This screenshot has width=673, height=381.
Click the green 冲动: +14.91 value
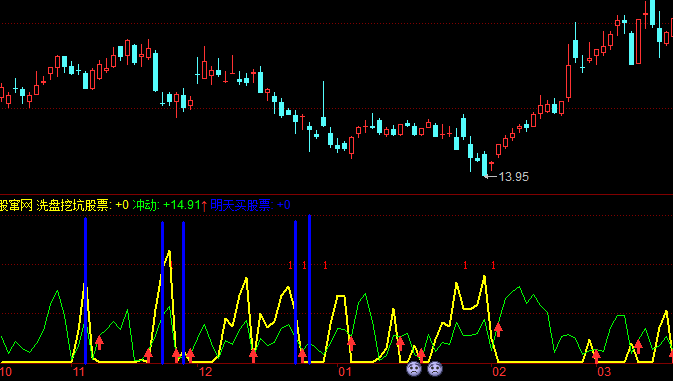tap(166, 206)
